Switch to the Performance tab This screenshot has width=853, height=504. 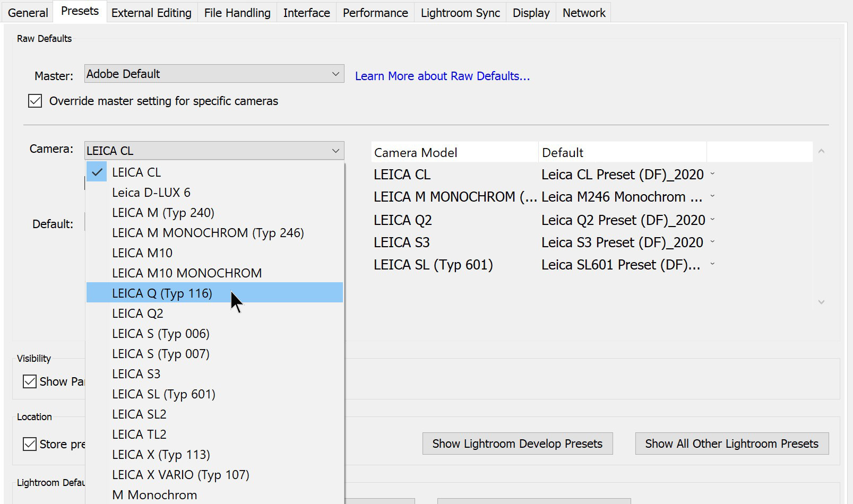tap(375, 13)
